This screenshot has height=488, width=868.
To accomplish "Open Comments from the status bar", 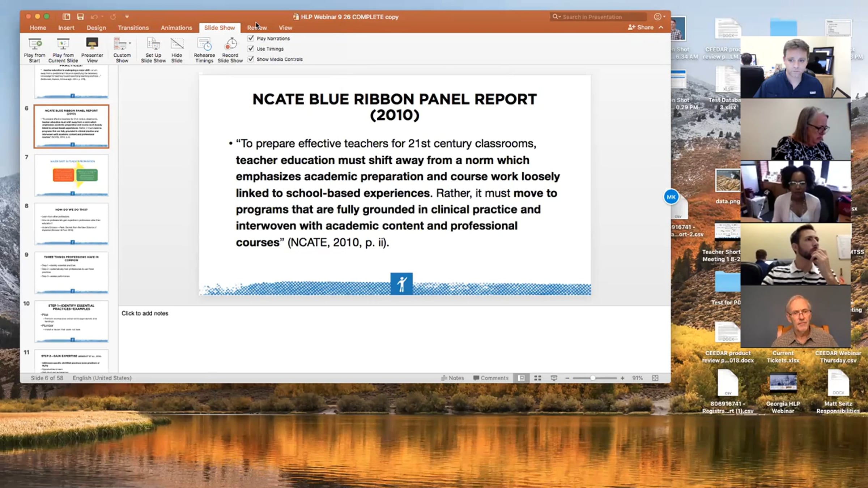I will point(491,378).
